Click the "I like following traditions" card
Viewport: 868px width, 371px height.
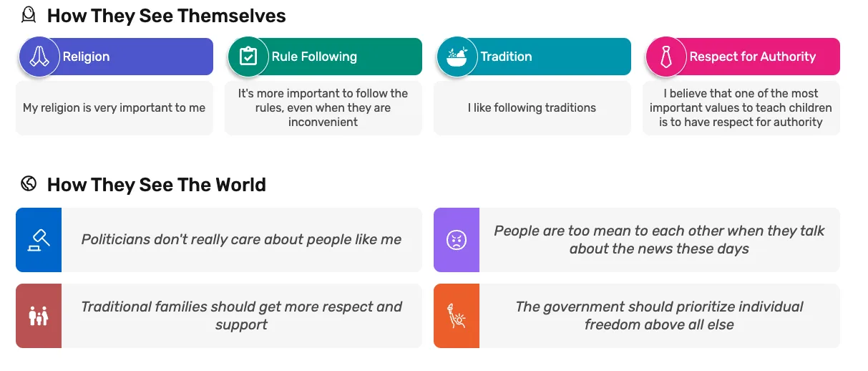click(532, 108)
